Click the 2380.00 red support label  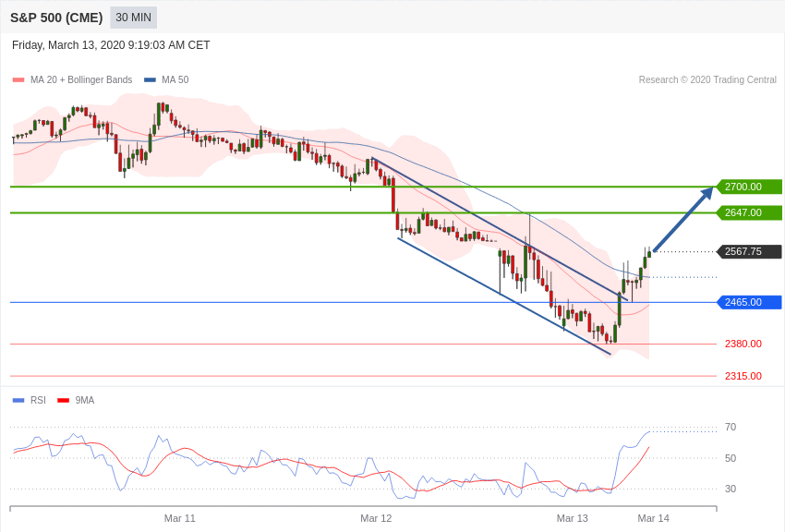(x=743, y=344)
